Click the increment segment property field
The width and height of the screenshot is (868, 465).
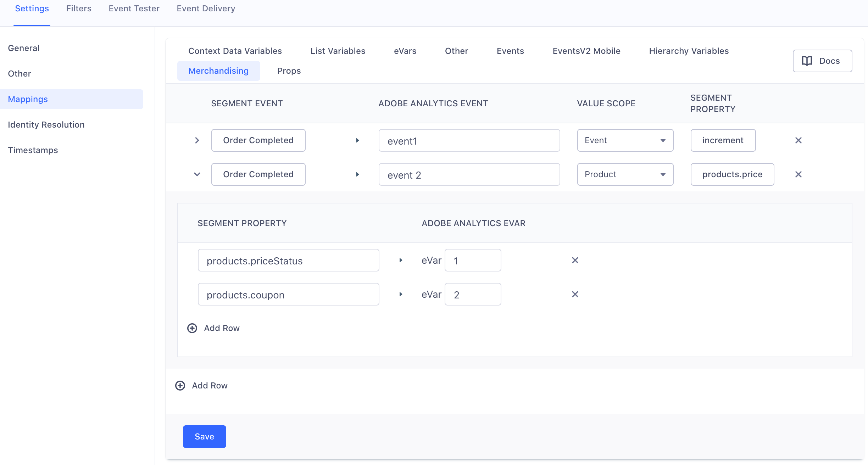point(723,140)
